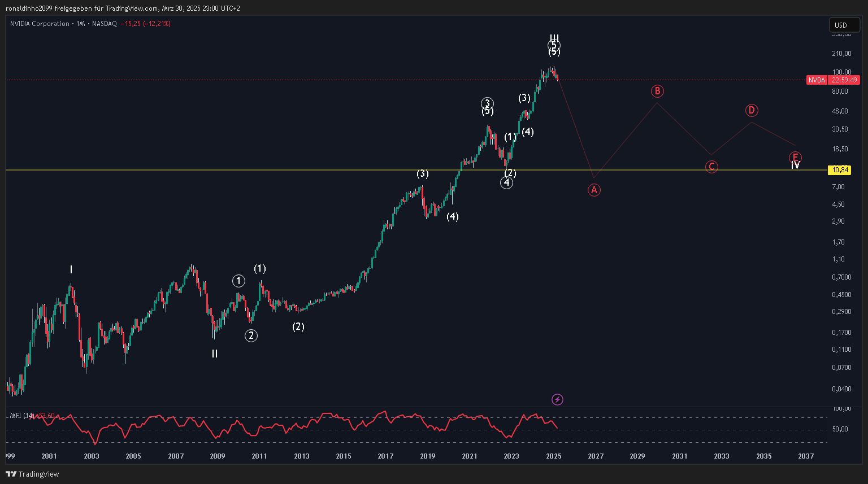Click the white circled 2 wave marker
Image resolution: width=868 pixels, height=484 pixels.
tap(251, 335)
